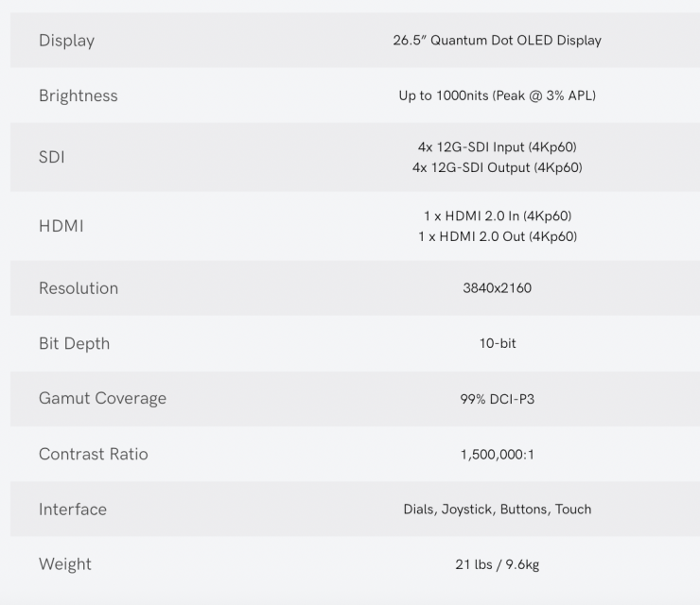Click the Resolution row label

coord(79,288)
